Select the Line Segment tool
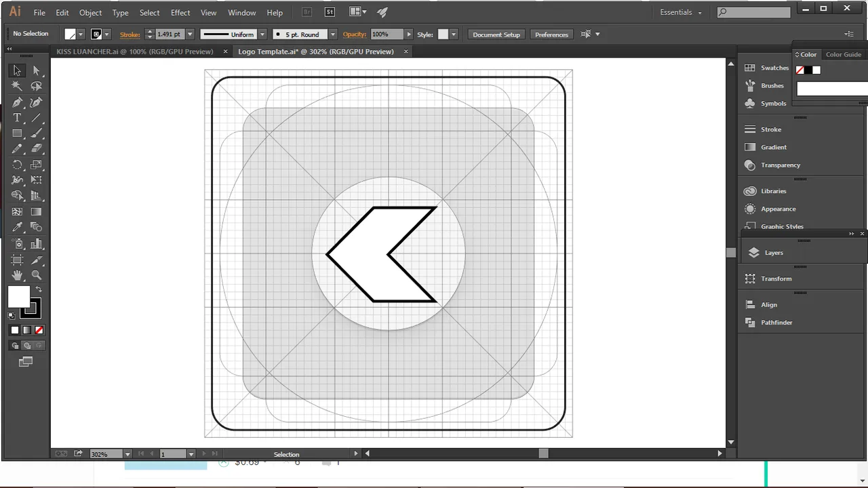The image size is (868, 488). point(37,118)
